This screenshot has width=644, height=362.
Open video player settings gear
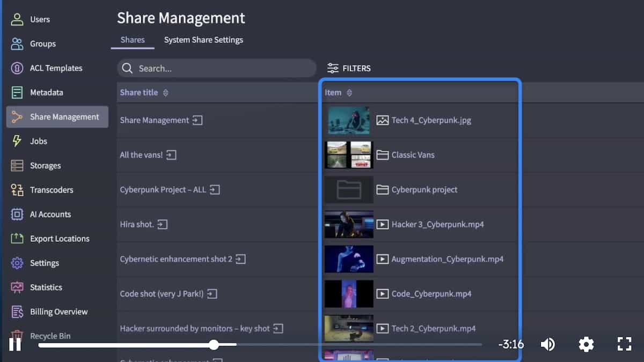pyautogui.click(x=586, y=344)
